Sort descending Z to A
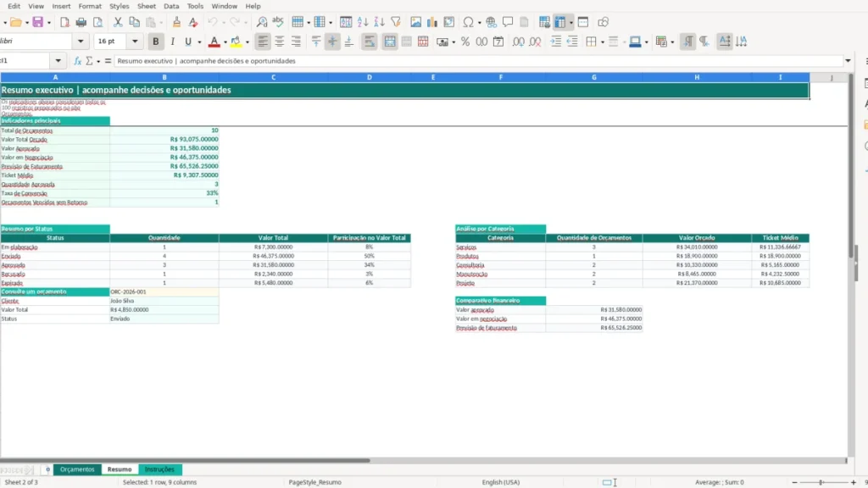Viewport: 868px width, 488px height. click(379, 22)
